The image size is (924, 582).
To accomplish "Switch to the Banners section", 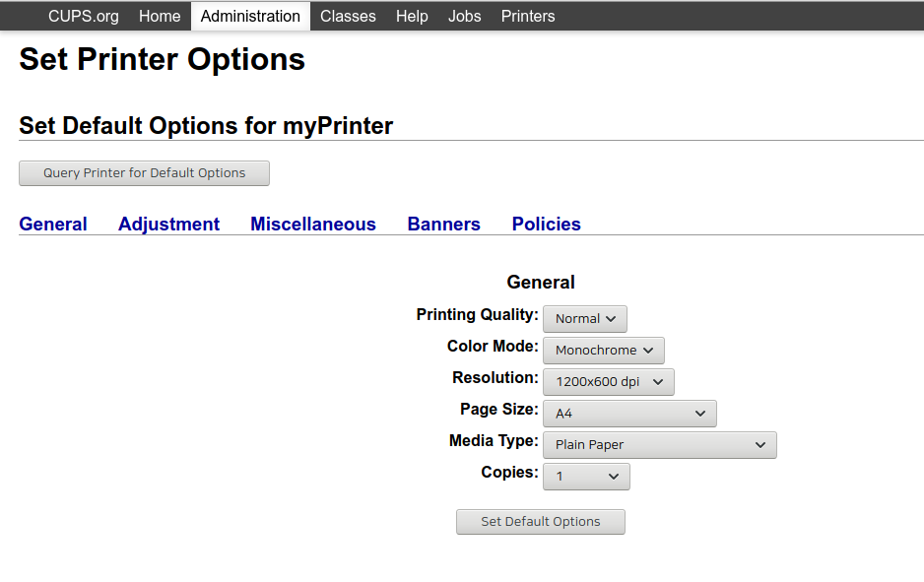I will click(443, 225).
